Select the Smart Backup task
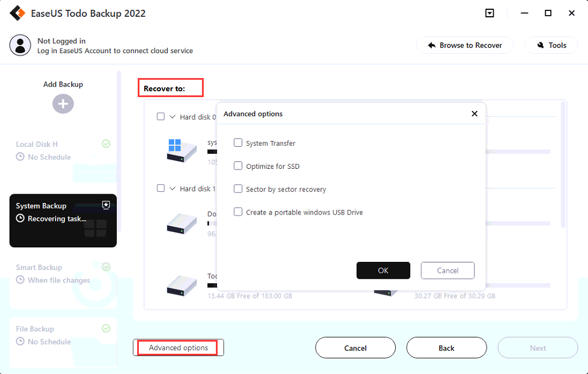Screen dimensions: 588x374 (63, 282)
